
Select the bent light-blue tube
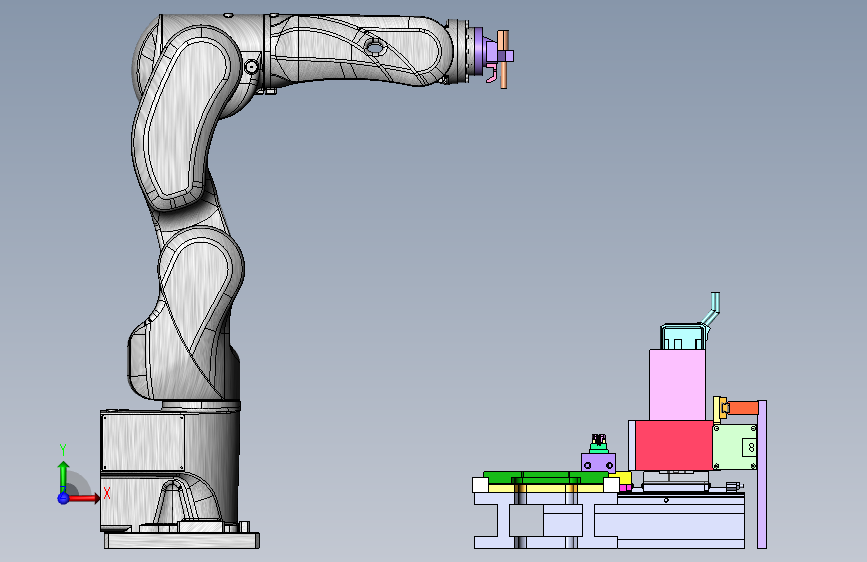(711, 310)
